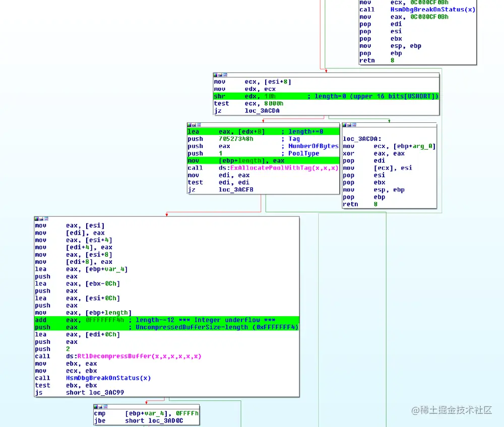The width and height of the screenshot is (504, 427).
Task: Open the node color picker on the ExAllocatePoolWithTag block
Action: pyautogui.click(x=188, y=125)
